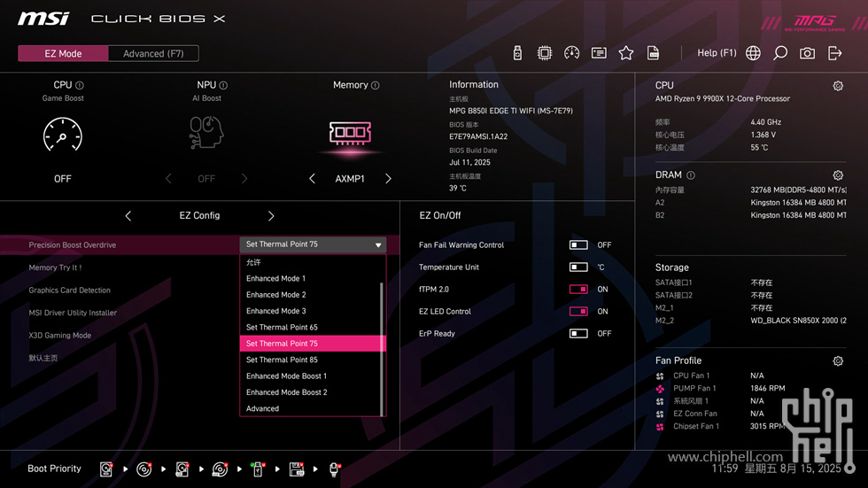Click the AXMP1 memory profile label
The image size is (868, 488).
coord(350,179)
